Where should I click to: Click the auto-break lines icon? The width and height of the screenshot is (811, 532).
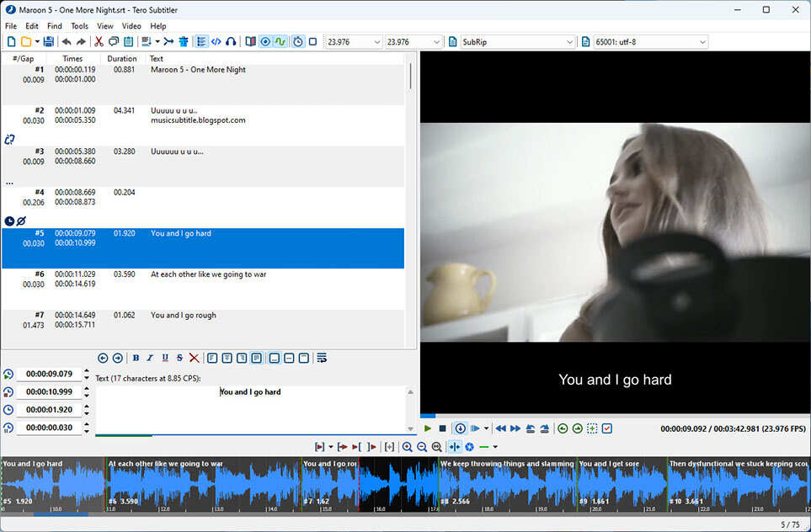[322, 358]
